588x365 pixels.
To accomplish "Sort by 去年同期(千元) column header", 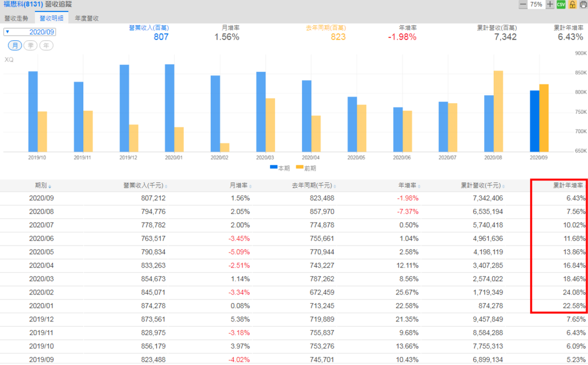I will tap(314, 185).
